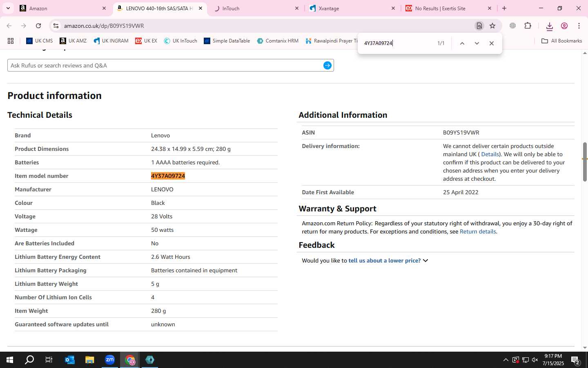The width and height of the screenshot is (588, 368).
Task: Click the 2.6 Watt Hours value
Action: pyautogui.click(x=171, y=257)
